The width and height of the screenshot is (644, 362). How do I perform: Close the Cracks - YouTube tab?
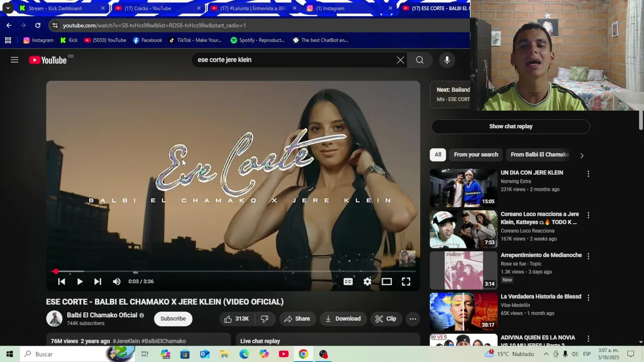pyautogui.click(x=199, y=8)
